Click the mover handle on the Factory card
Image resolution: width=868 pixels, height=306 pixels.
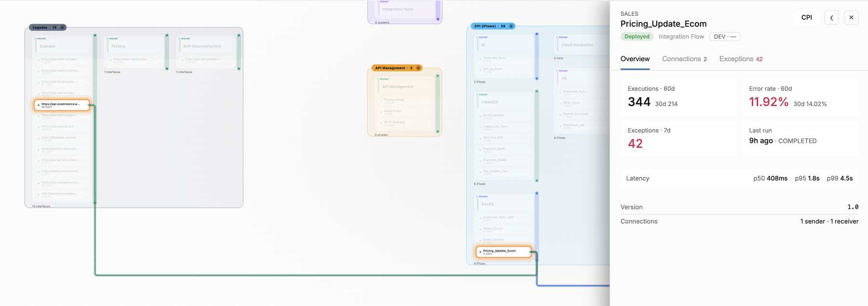113,39
